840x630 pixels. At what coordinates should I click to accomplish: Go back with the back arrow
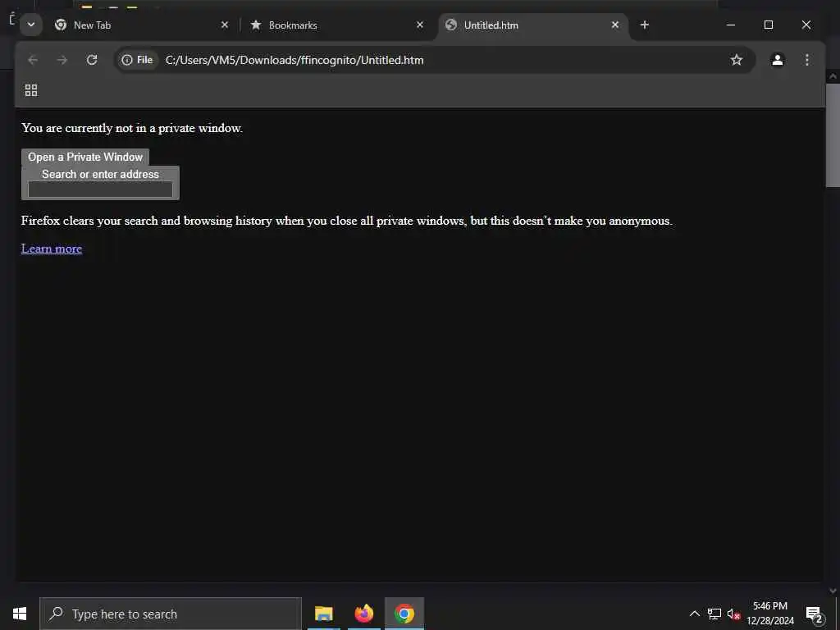tap(33, 60)
